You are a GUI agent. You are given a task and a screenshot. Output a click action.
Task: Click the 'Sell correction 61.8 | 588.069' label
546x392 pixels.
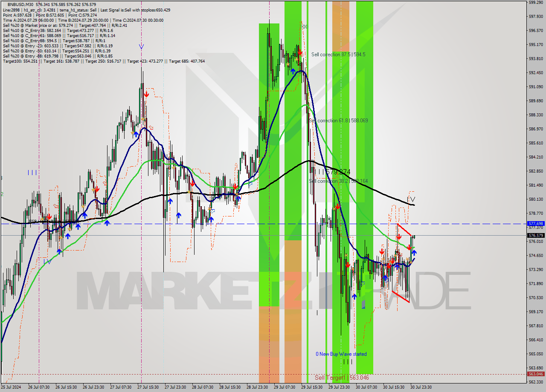338,121
